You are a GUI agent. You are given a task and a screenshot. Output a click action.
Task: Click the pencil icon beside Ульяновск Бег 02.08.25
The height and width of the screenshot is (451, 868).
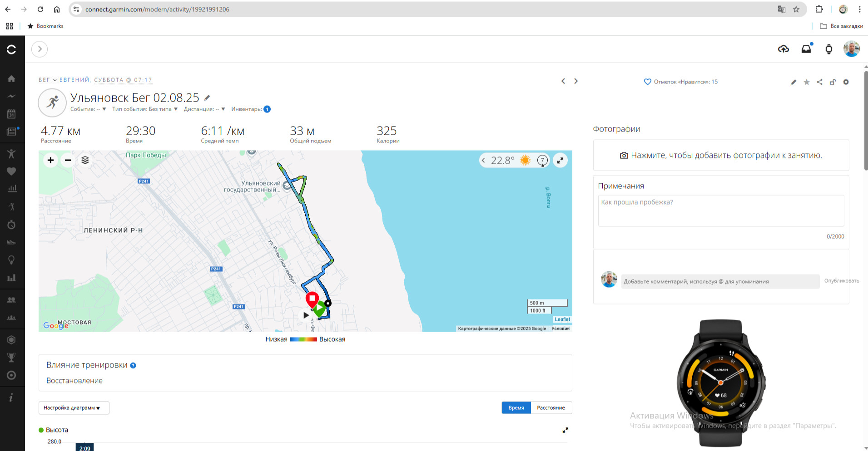[207, 98]
